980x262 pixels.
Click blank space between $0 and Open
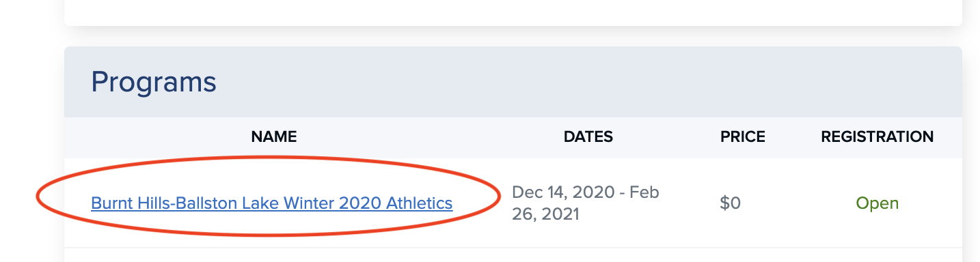pos(796,203)
